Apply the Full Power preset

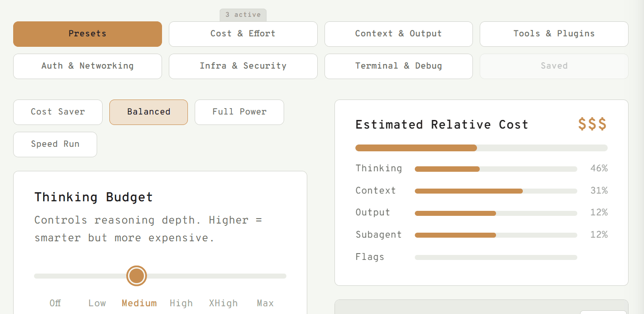239,112
